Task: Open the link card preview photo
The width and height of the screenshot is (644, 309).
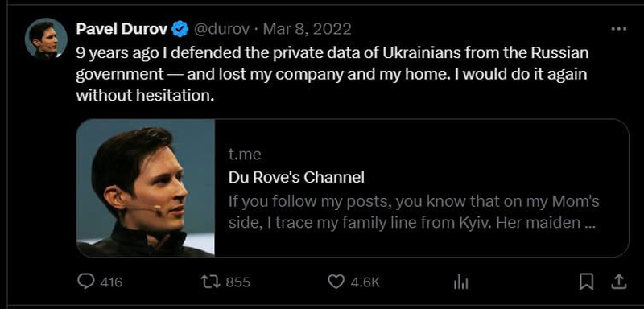Action: [146, 188]
